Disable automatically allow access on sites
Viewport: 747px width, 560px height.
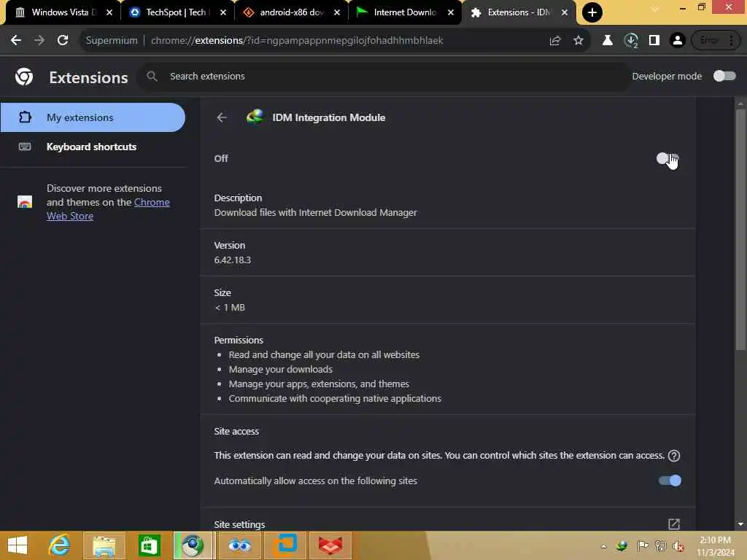point(670,481)
